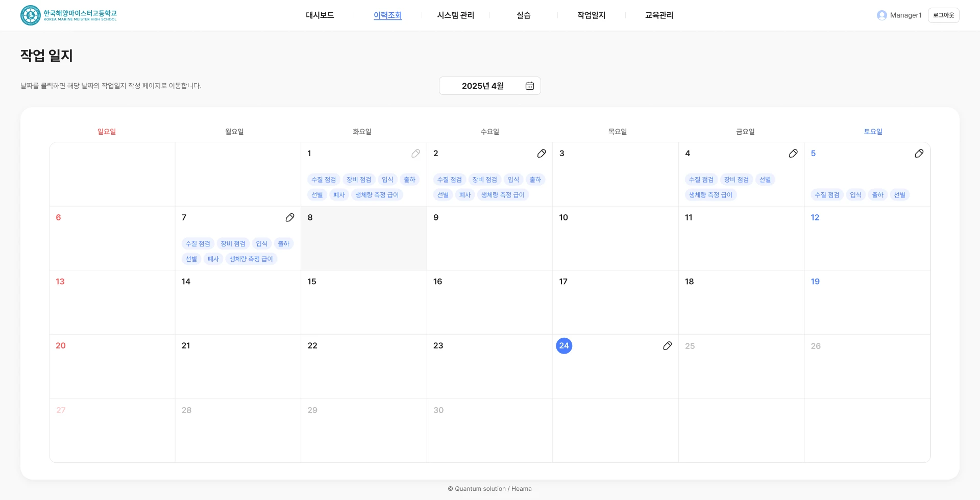
Task: Open the 이력조회 menu
Action: 388,15
